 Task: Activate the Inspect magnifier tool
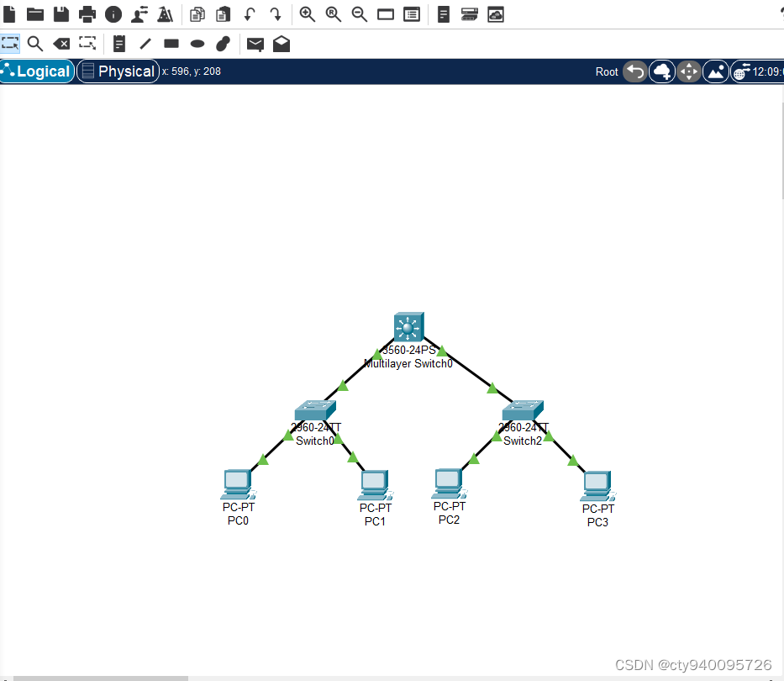(35, 44)
